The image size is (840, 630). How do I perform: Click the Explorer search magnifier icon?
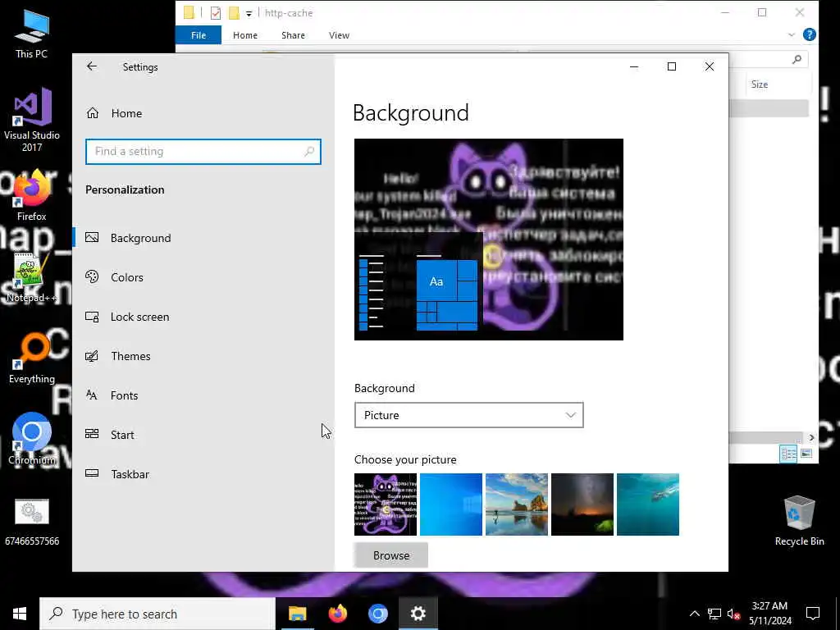point(797,59)
